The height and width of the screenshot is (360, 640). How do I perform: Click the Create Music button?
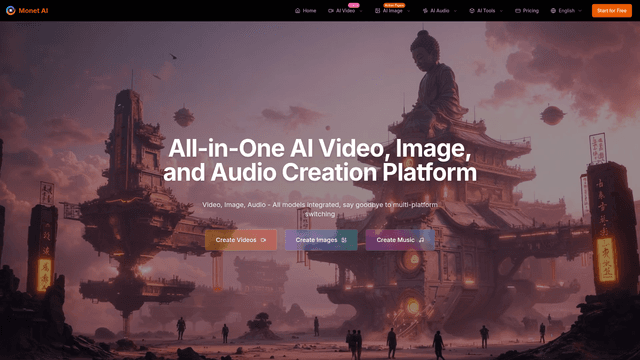tap(400, 240)
